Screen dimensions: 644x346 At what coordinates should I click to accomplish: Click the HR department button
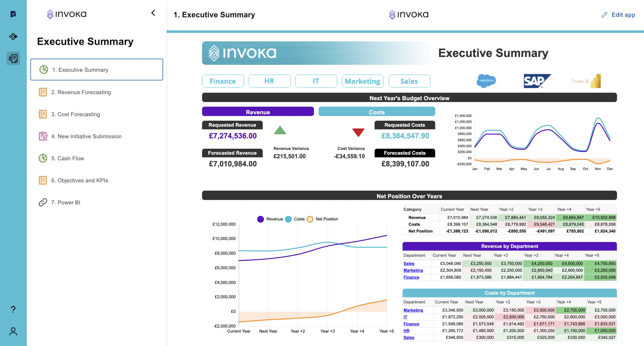(x=269, y=81)
